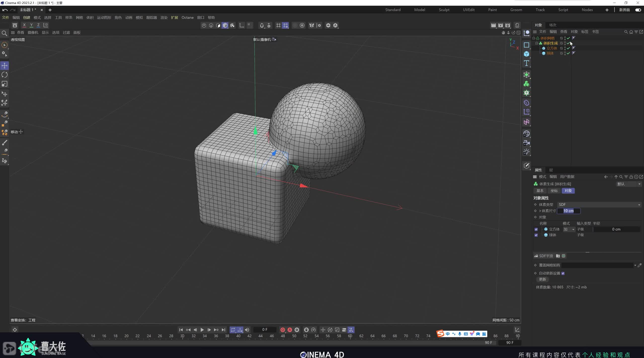Switch to the Sculpt layout tab

(x=444, y=10)
